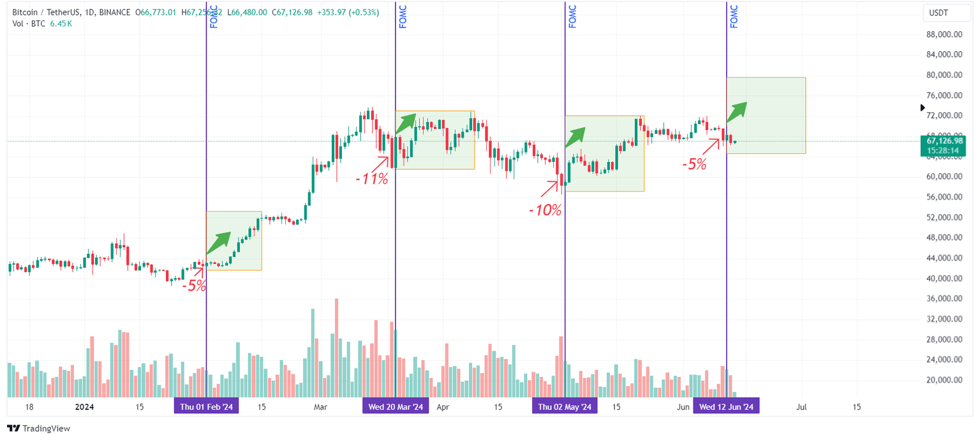Click the 67,126.98 current price label
Screen dimensions: 980x440
click(x=944, y=136)
